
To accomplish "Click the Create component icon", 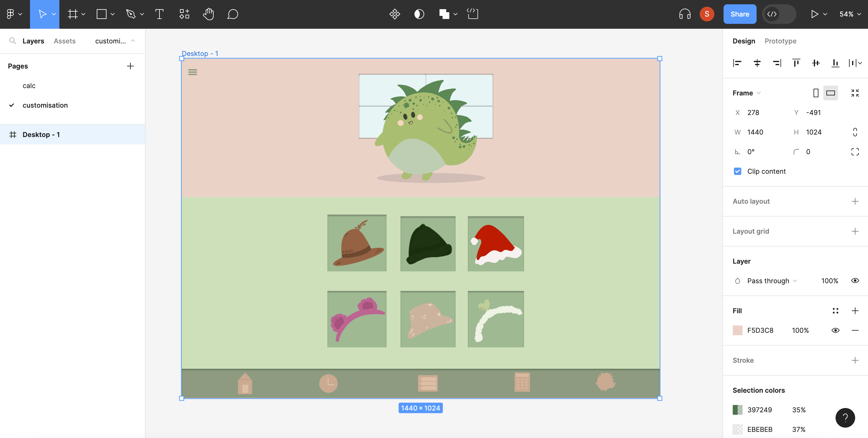I will (395, 14).
